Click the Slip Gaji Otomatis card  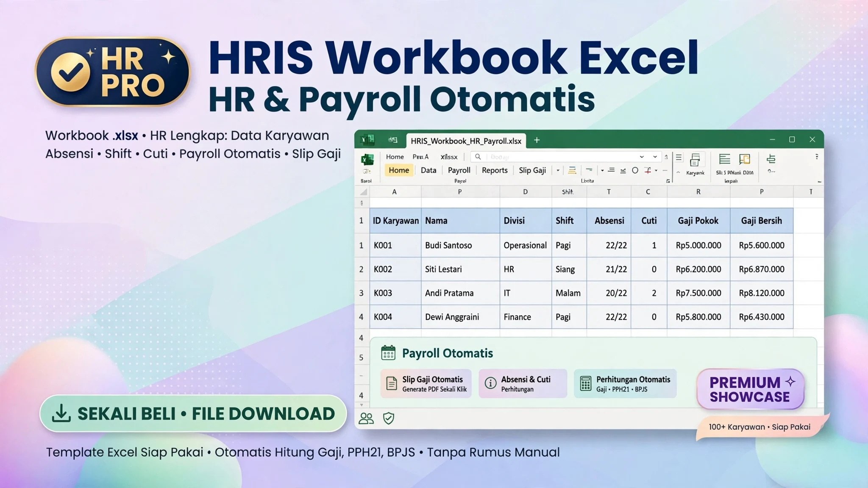pos(426,383)
